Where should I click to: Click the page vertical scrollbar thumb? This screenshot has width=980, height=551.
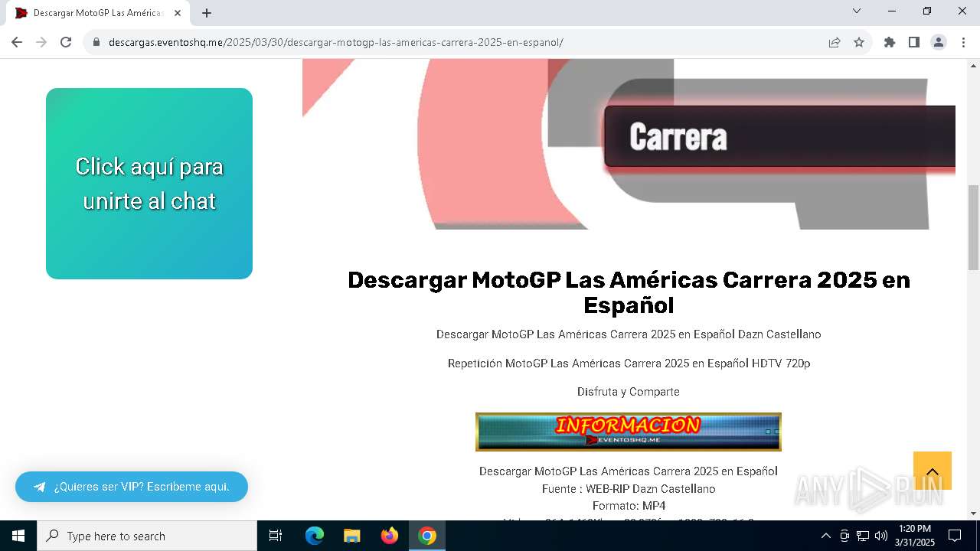click(973, 227)
